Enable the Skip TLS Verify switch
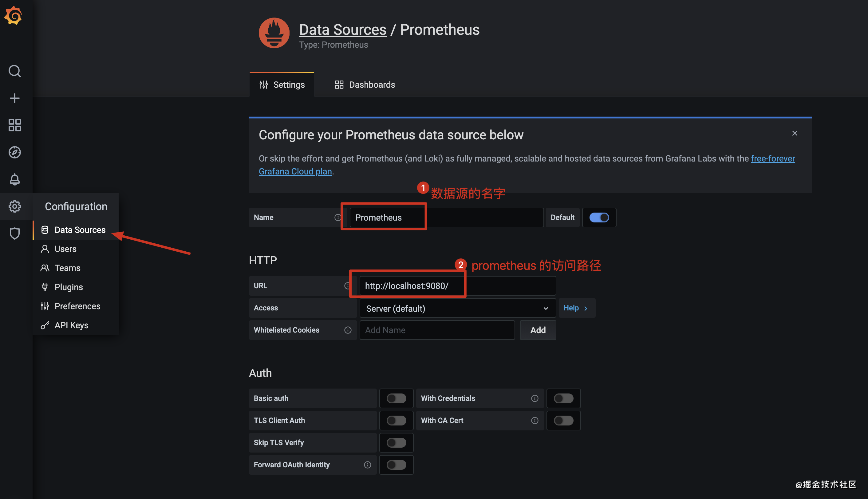868x499 pixels. pos(396,443)
